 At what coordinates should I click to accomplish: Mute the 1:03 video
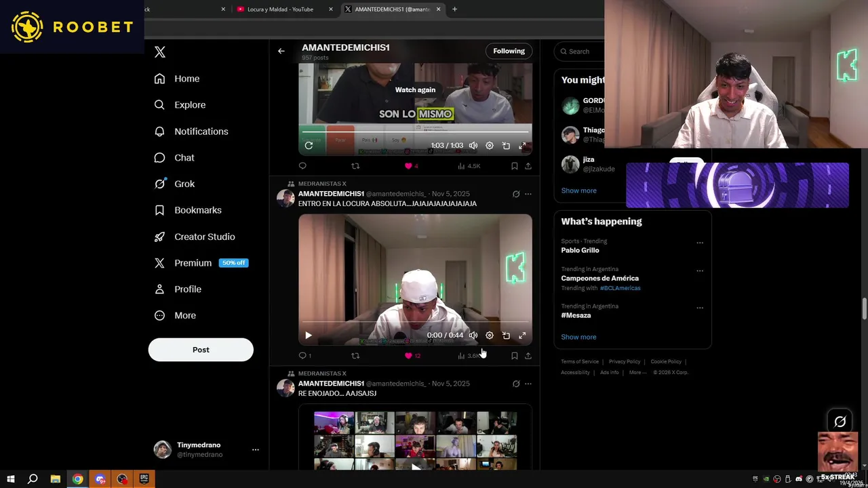click(473, 146)
